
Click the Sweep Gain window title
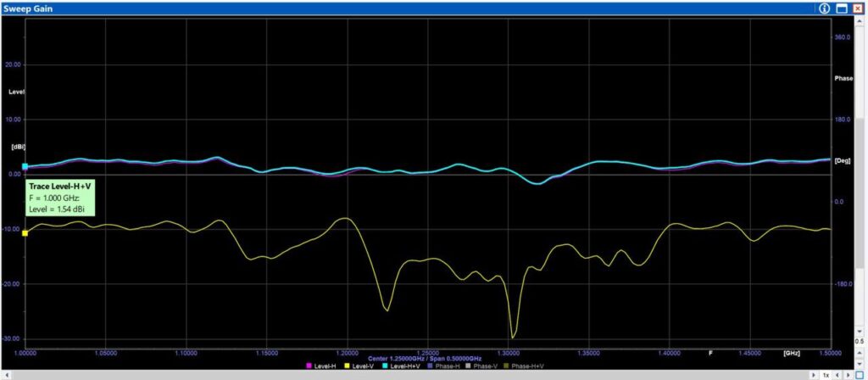27,8
